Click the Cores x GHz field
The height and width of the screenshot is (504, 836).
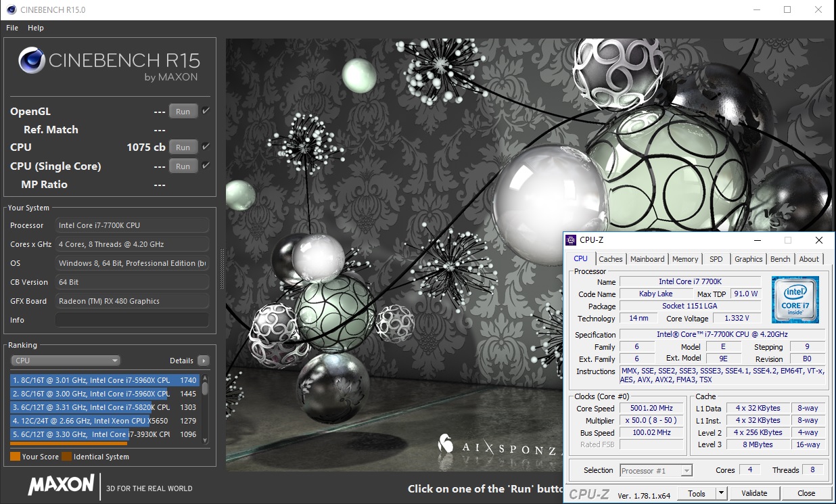point(132,244)
